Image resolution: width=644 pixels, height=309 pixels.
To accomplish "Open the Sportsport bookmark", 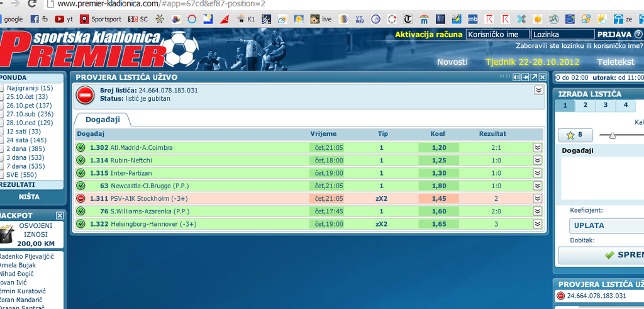I will click(x=101, y=19).
